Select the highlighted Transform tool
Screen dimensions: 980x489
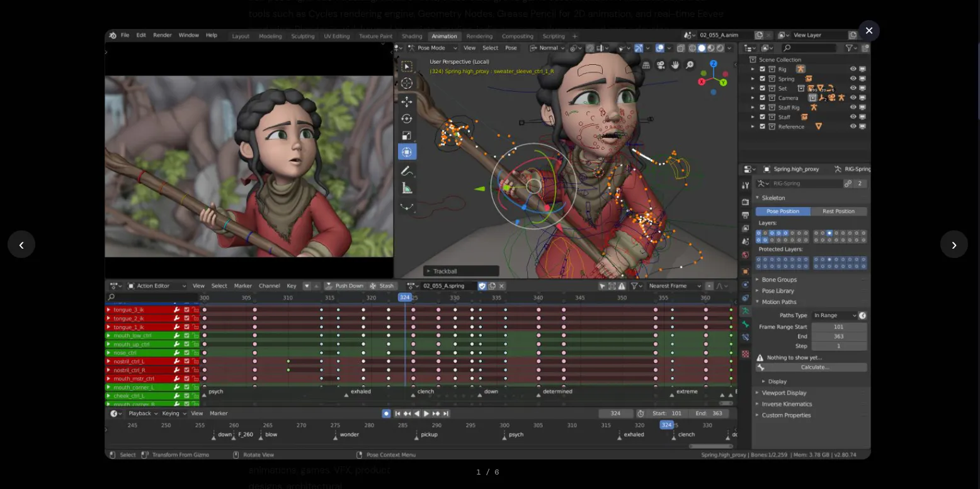coord(407,152)
